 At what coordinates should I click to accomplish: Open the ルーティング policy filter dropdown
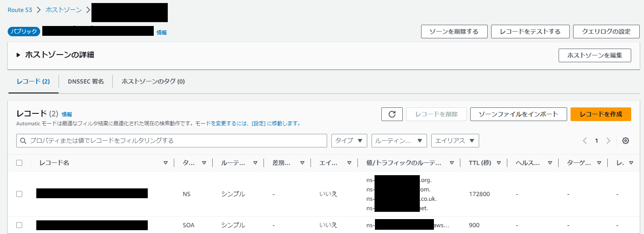coord(399,141)
